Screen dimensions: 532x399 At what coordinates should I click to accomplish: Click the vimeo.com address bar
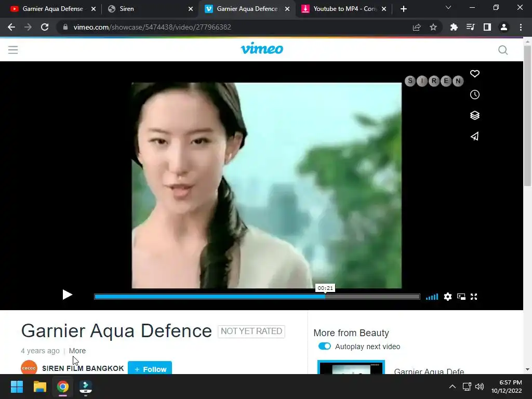[x=234, y=27]
